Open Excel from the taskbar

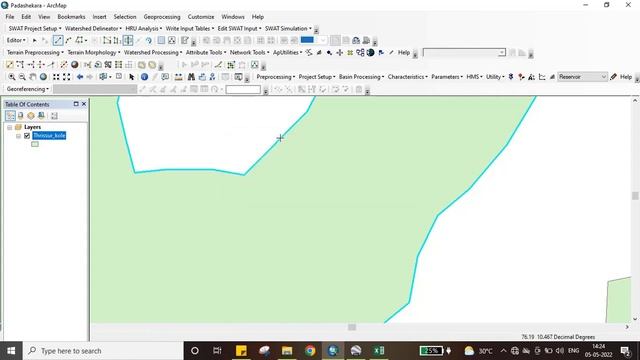coord(379,351)
